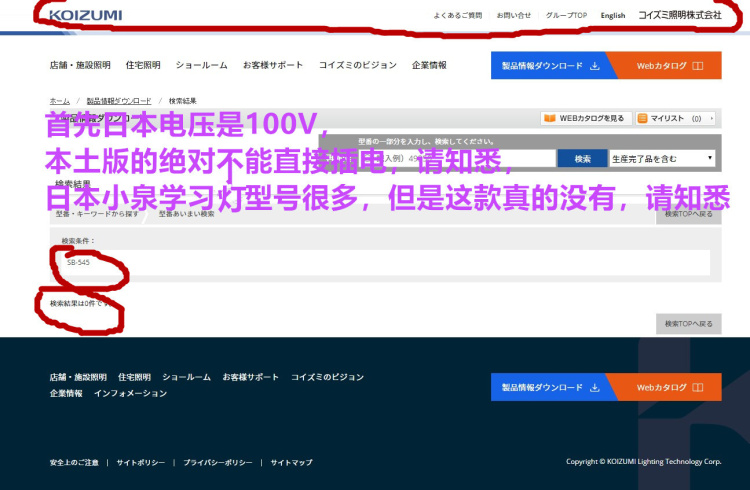This screenshot has width=750, height=490.
Task: Click download icon in footer blue button
Action: coord(595,387)
